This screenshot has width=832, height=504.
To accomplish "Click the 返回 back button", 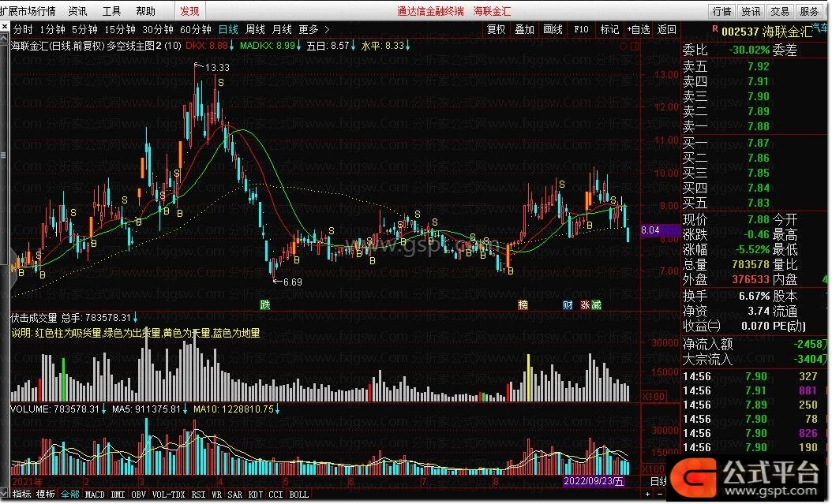I will 666,30.
